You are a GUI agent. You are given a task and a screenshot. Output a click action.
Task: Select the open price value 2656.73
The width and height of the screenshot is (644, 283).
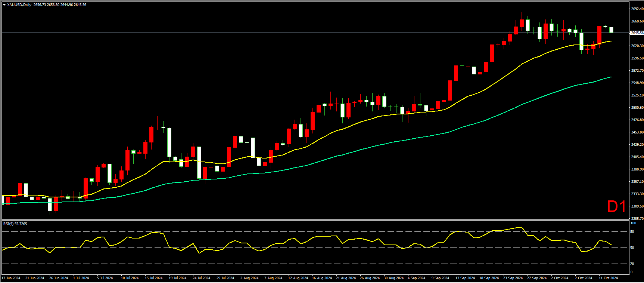(40, 5)
